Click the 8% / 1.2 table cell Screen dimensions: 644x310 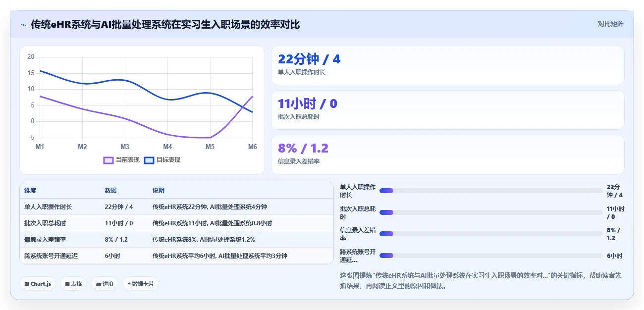point(116,239)
